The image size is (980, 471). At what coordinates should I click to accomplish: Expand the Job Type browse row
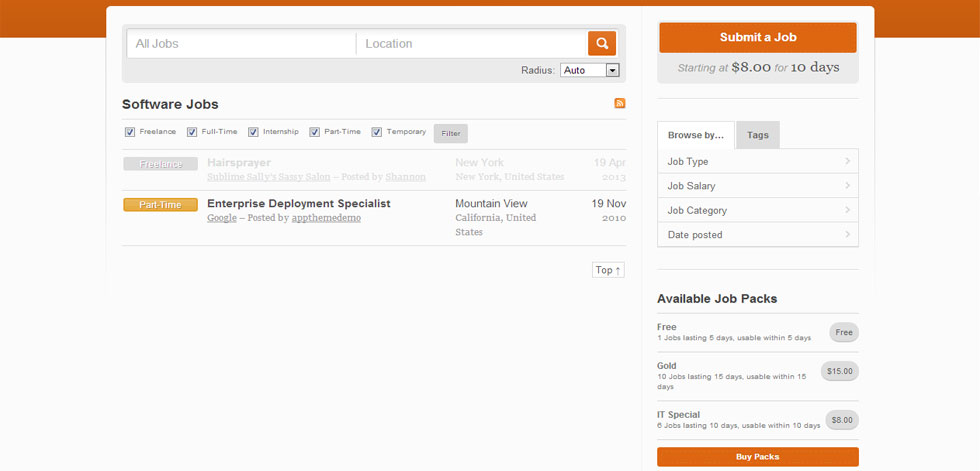(x=758, y=162)
